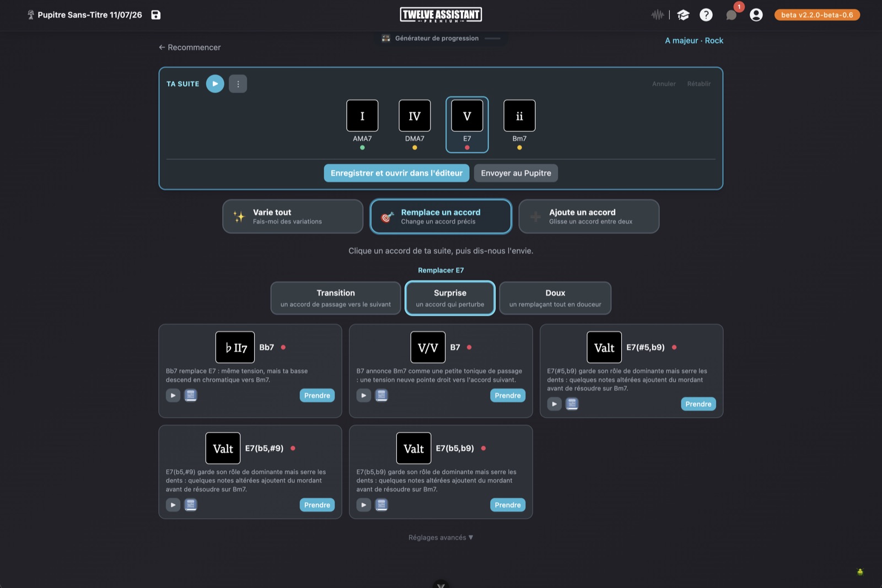Show the keyboard view for B7
The height and width of the screenshot is (588, 882).
(x=381, y=395)
